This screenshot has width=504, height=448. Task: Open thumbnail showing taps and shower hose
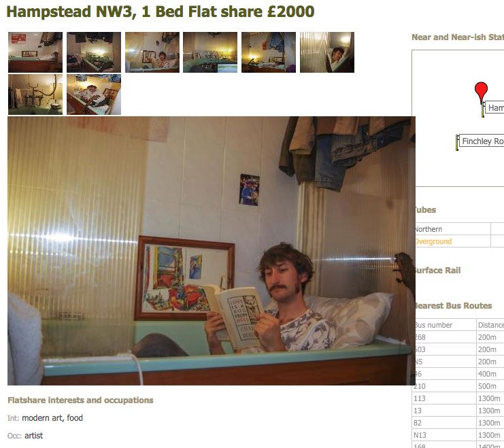click(35, 94)
